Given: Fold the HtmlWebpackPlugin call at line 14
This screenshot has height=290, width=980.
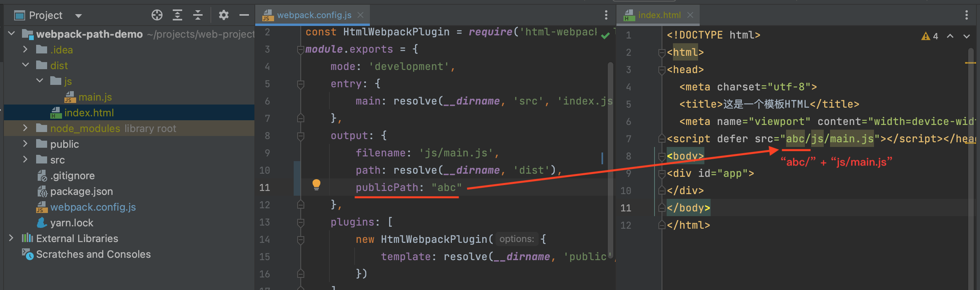Looking at the screenshot, I should point(301,240).
